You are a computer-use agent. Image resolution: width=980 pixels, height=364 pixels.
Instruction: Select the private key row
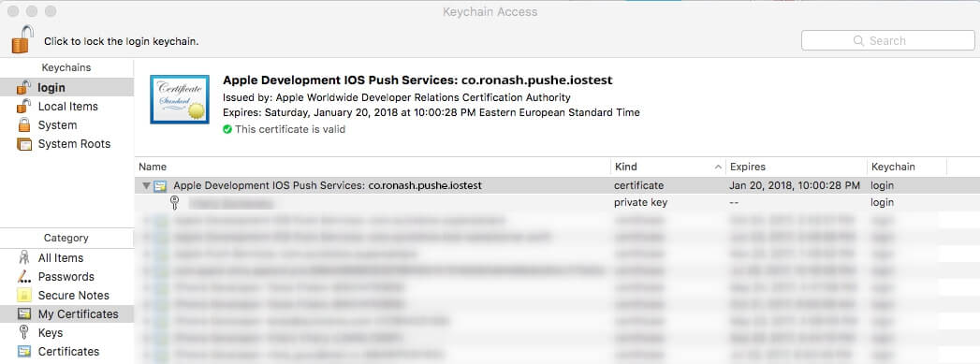[x=557, y=202]
